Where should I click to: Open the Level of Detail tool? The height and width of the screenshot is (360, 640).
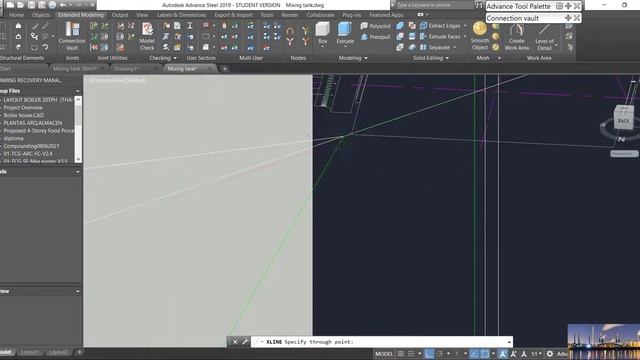pyautogui.click(x=544, y=37)
